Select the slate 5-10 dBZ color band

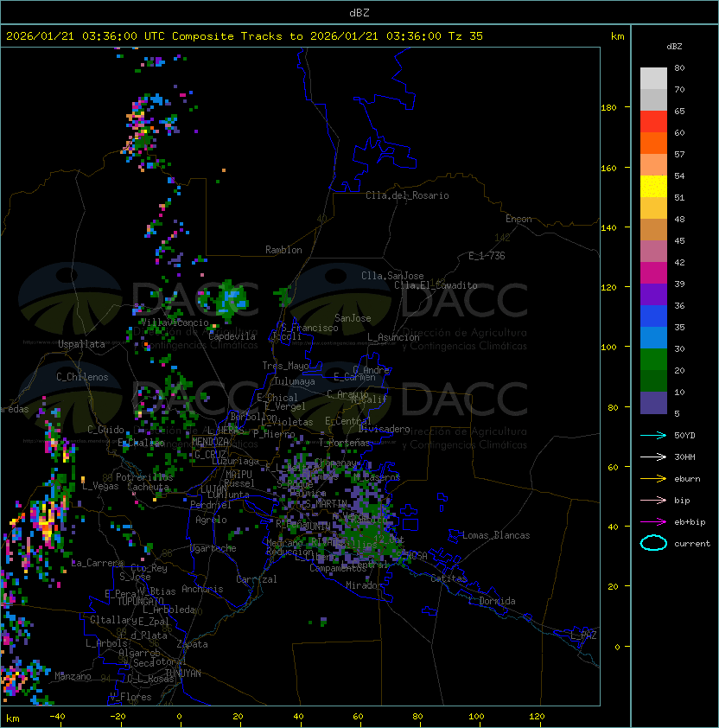tap(653, 403)
